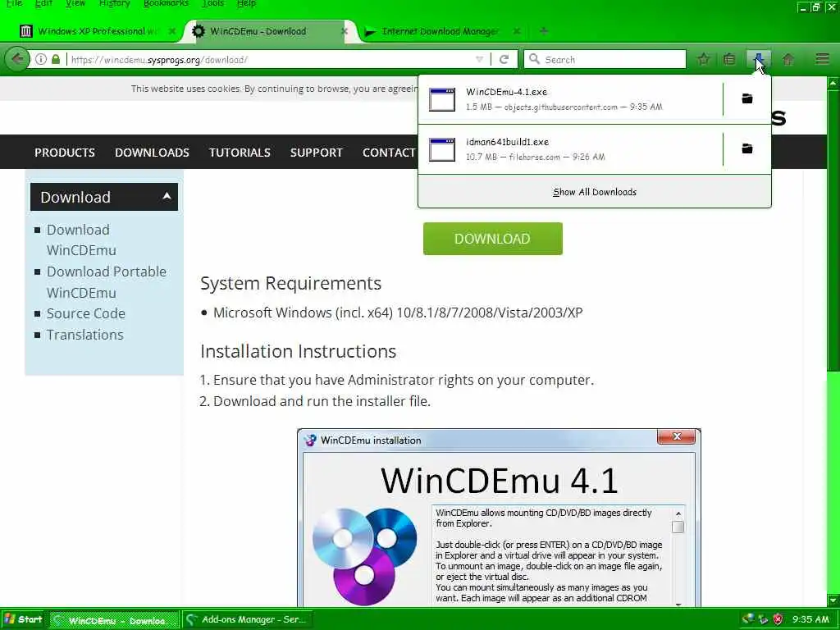Click the idman641build1.exe download entry name
The width and height of the screenshot is (840, 630).
coord(507,142)
